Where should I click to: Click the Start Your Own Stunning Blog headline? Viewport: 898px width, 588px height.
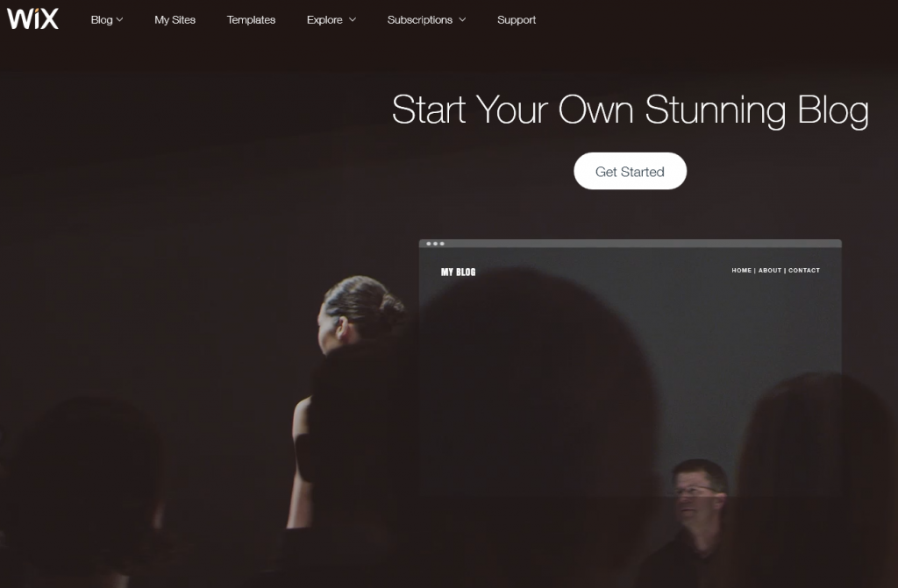click(630, 110)
